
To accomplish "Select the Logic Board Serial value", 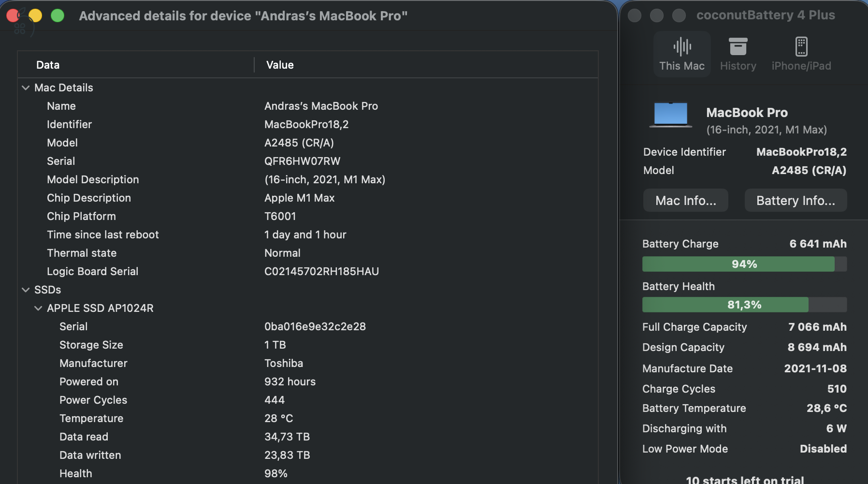I will point(321,271).
